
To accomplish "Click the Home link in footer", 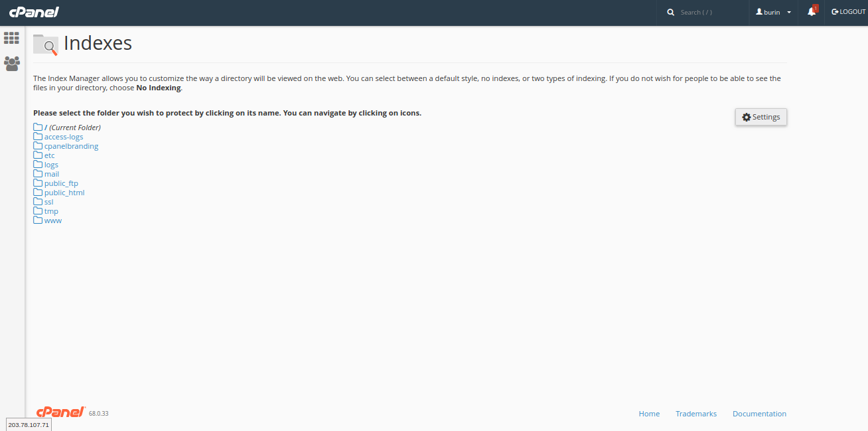I will 649,414.
